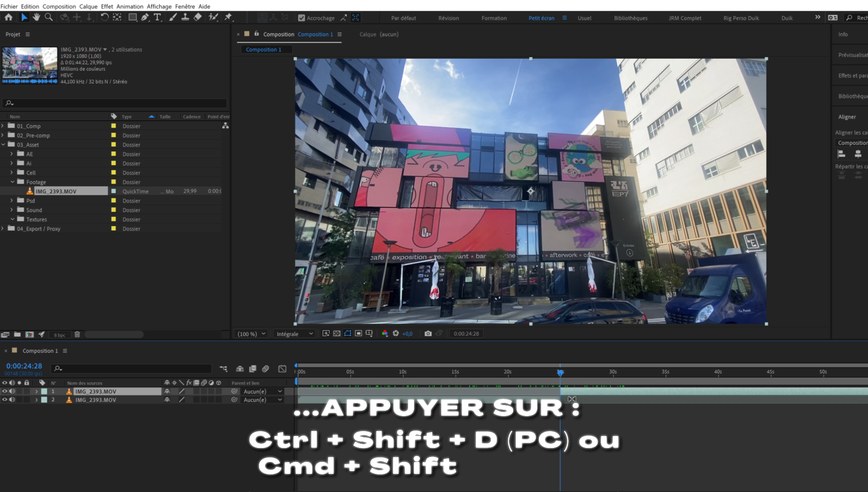Select the Brush tool

[173, 17]
